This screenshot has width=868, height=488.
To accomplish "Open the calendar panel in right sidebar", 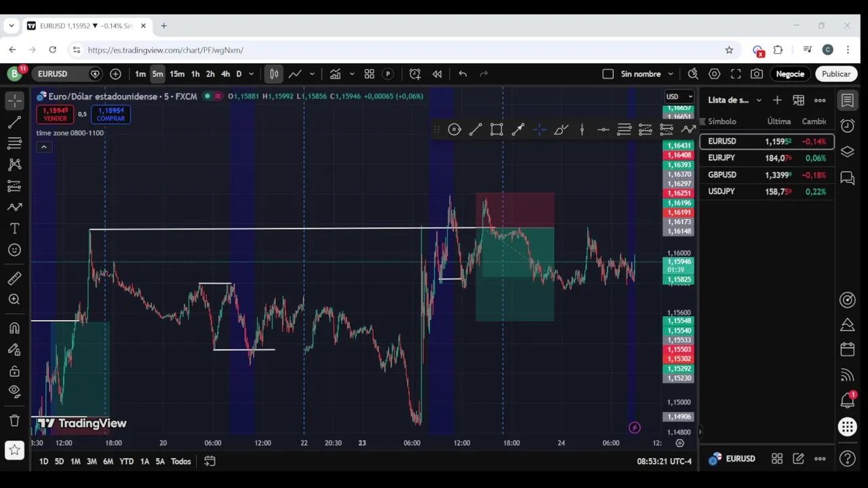I will point(847,350).
